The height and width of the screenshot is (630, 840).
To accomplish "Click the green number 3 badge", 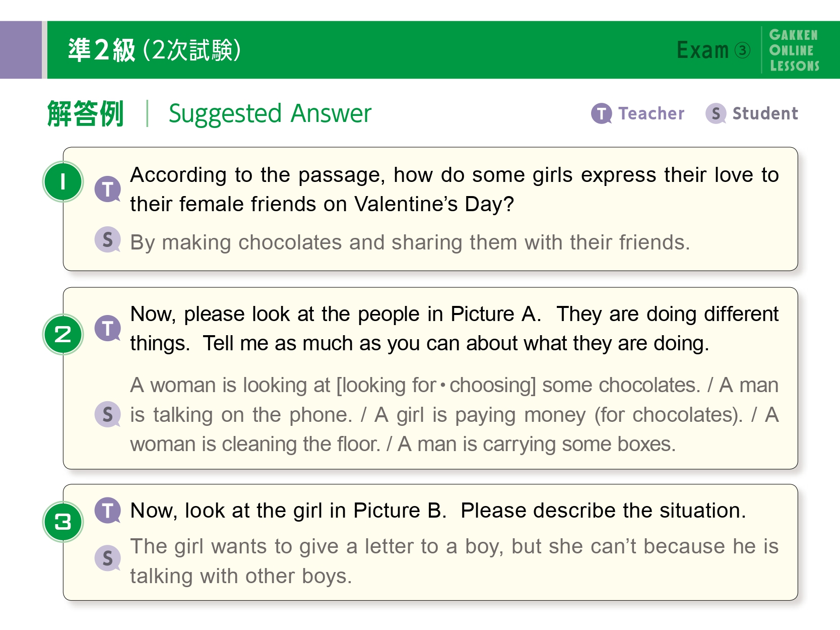I will click(x=63, y=522).
